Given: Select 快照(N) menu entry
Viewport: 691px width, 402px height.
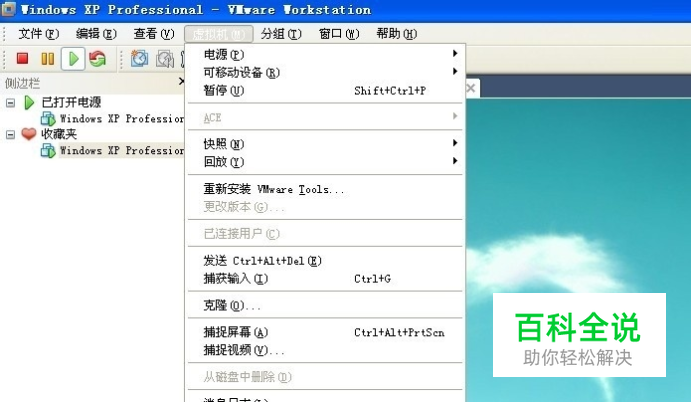Looking at the screenshot, I should pyautogui.click(x=325, y=144).
